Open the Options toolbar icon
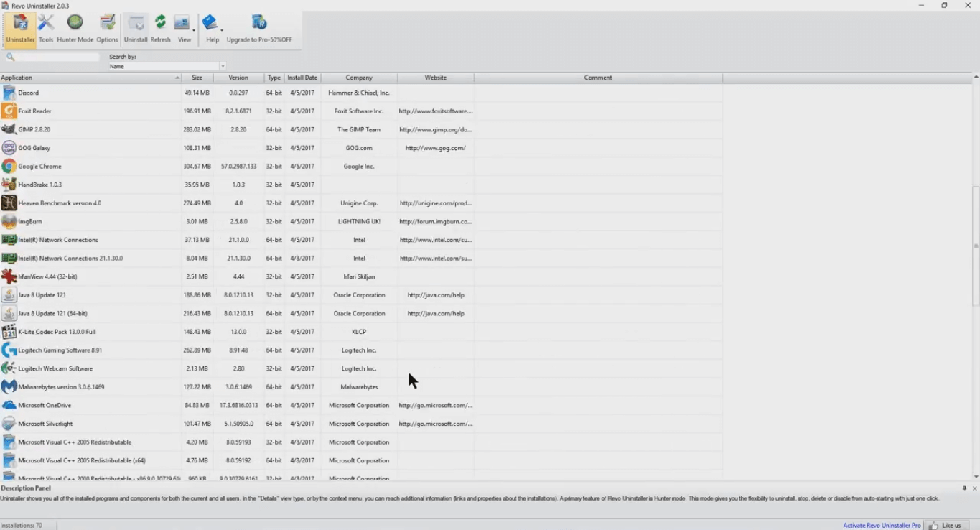Image resolution: width=980 pixels, height=530 pixels. pos(107,29)
